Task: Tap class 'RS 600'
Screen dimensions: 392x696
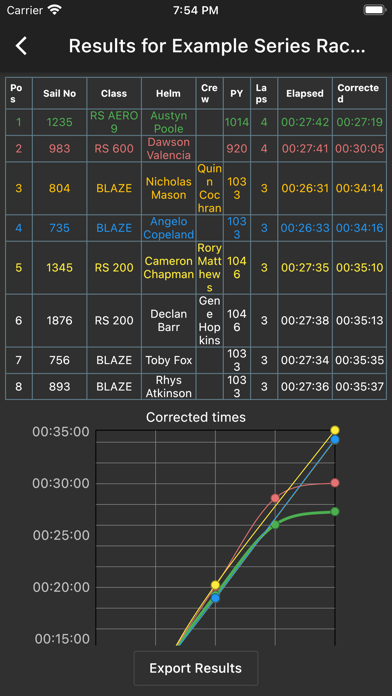Action: click(114, 149)
